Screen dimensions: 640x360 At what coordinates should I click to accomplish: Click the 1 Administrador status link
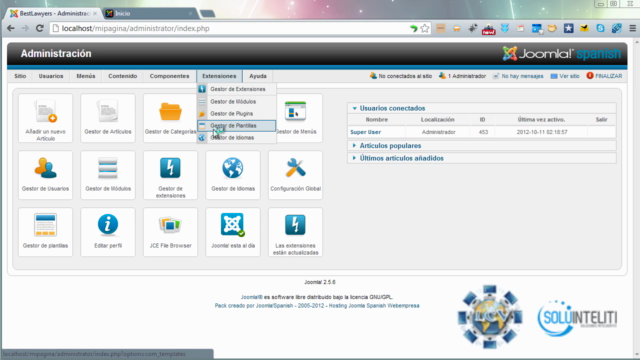tap(462, 76)
